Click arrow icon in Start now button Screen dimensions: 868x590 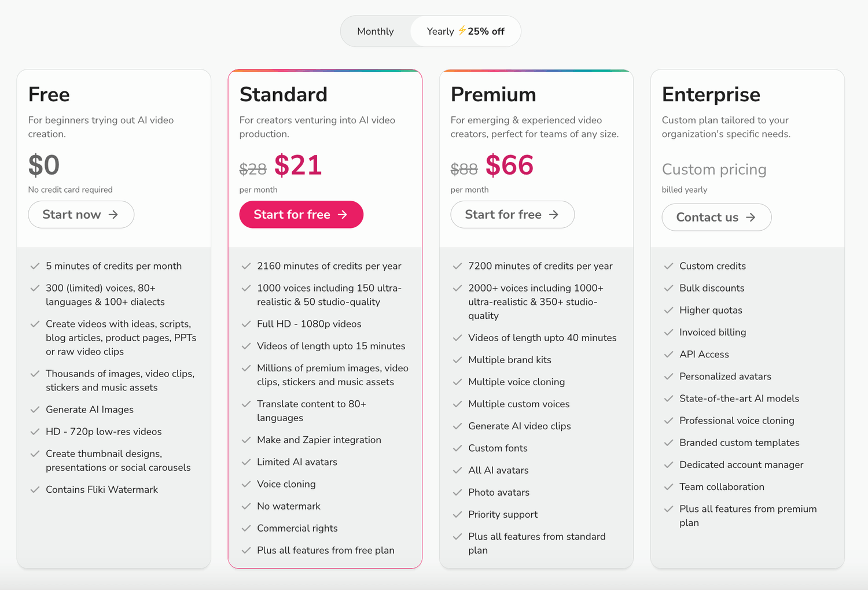pos(113,215)
